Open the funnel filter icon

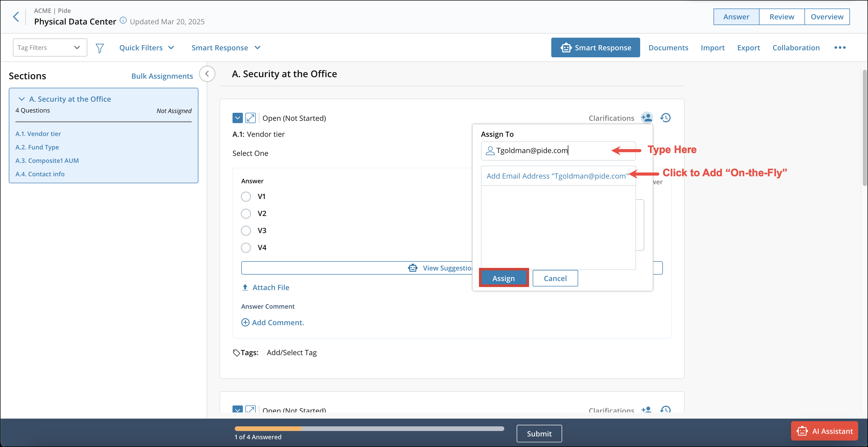(100, 48)
